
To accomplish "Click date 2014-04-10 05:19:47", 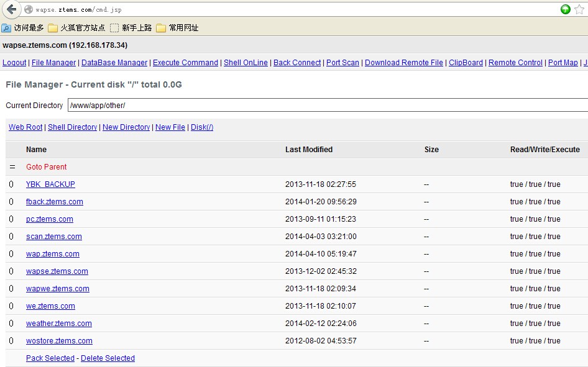I will [321, 254].
